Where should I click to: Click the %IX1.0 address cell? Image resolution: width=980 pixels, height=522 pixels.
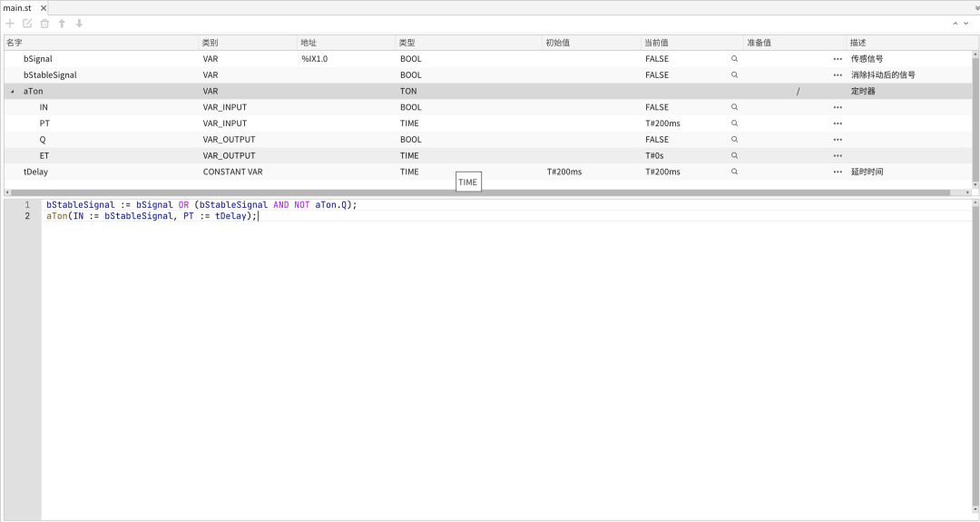click(x=314, y=59)
